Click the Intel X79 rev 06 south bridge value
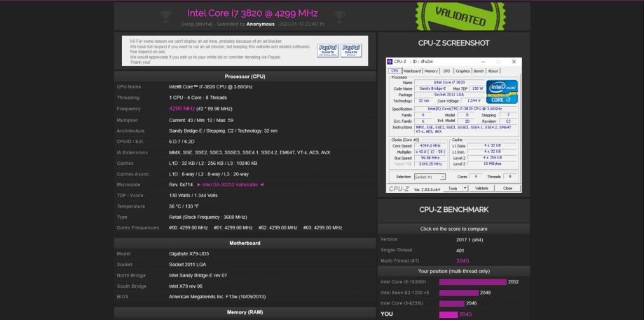Screen dimensions: 644x320 pos(186,286)
